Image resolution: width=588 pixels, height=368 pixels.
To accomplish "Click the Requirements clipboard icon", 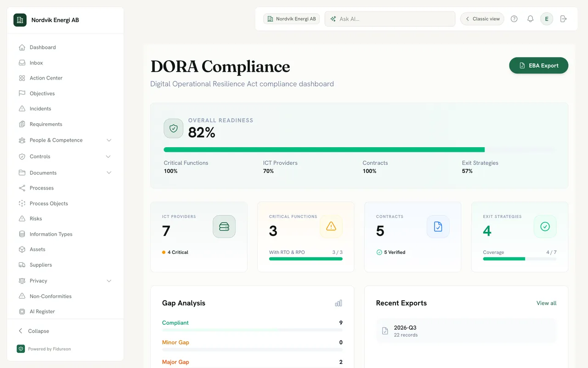I will [22, 124].
